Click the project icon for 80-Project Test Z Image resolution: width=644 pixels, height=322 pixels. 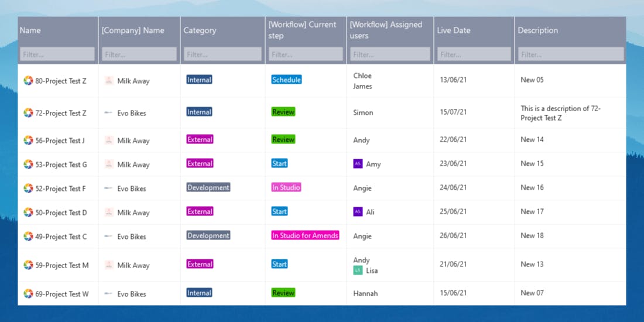[28, 81]
